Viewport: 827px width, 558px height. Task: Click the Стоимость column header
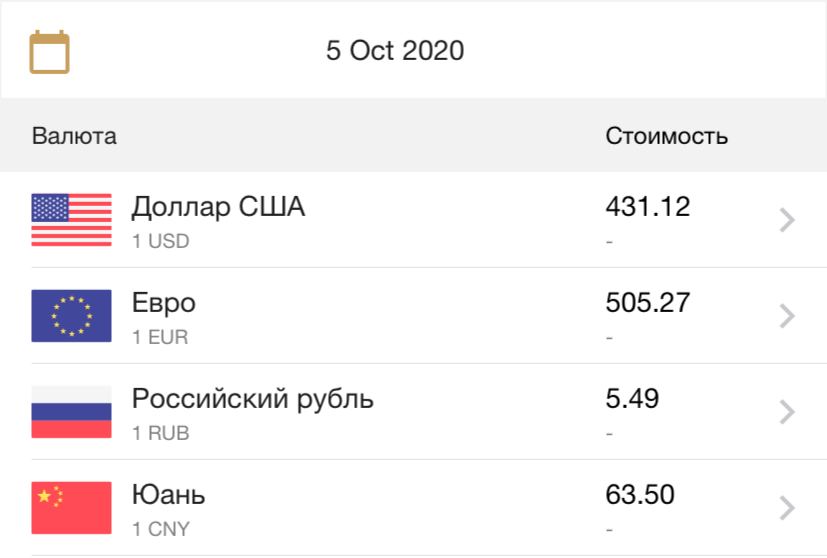point(667,136)
